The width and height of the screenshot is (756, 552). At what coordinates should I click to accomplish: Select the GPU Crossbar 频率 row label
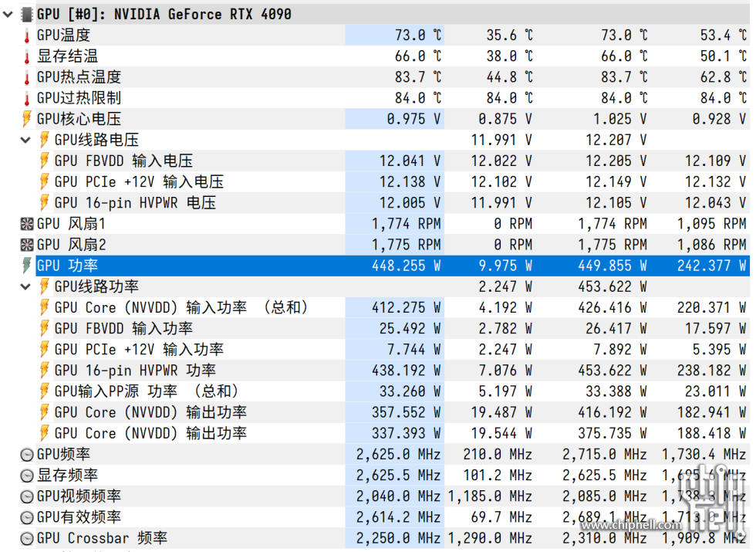tap(102, 539)
